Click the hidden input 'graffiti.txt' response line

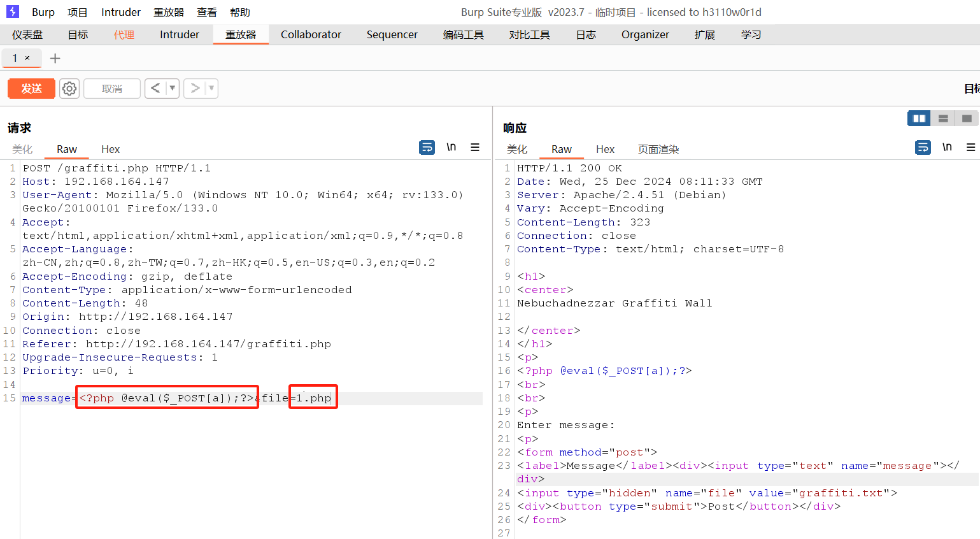click(x=707, y=493)
